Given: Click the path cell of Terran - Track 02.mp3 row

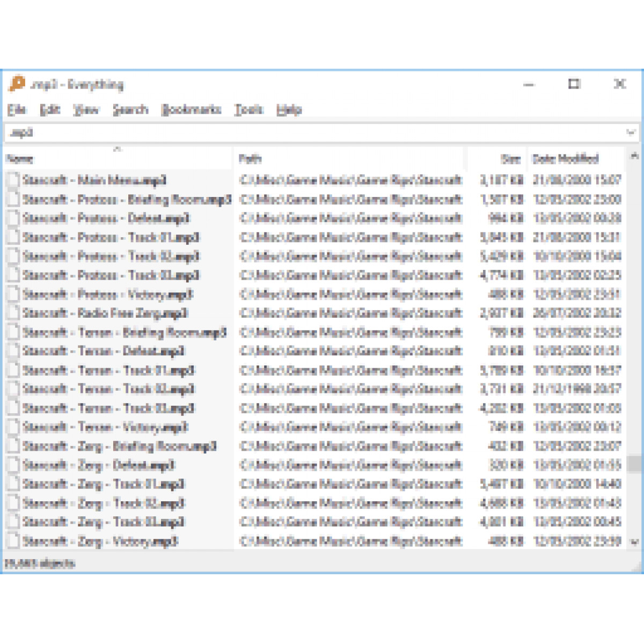Looking at the screenshot, I should pyautogui.click(x=351, y=389).
